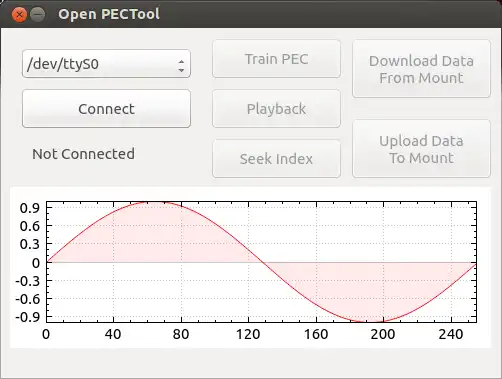
Task: Click the 120 x-axis label
Action: [248, 334]
